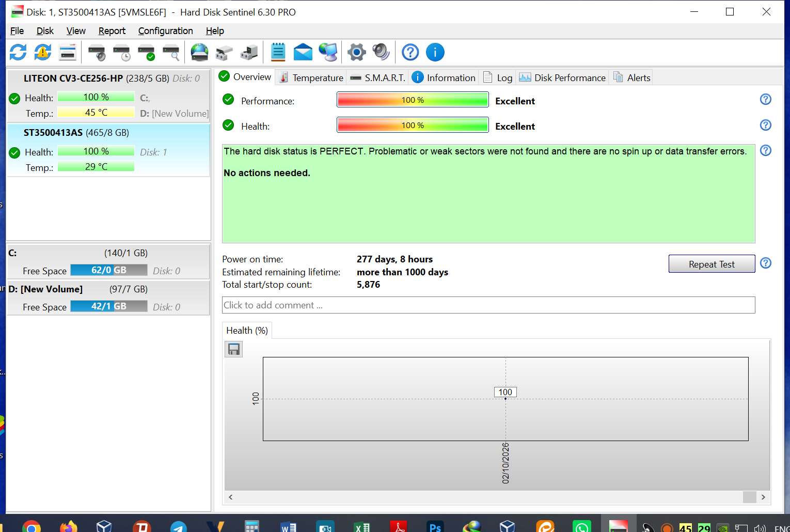
Task: Open the Configuration menu
Action: tap(165, 31)
